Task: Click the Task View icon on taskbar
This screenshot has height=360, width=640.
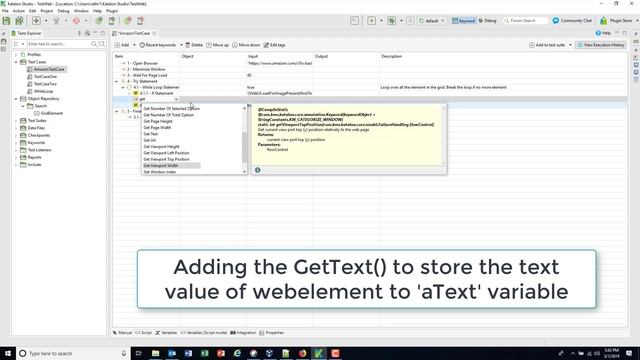Action: (138, 353)
